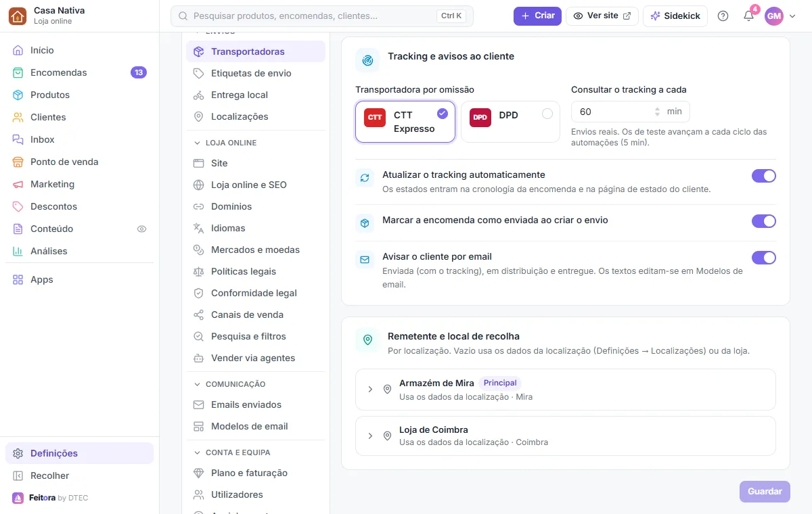The image size is (812, 514).
Task: Open Localizações settings page
Action: (x=256, y=116)
